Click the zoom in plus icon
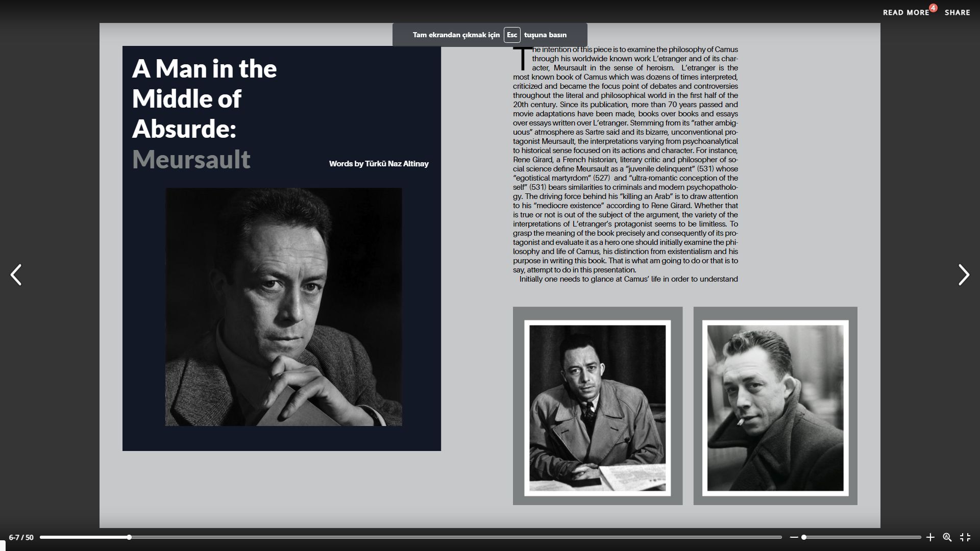 pyautogui.click(x=930, y=537)
